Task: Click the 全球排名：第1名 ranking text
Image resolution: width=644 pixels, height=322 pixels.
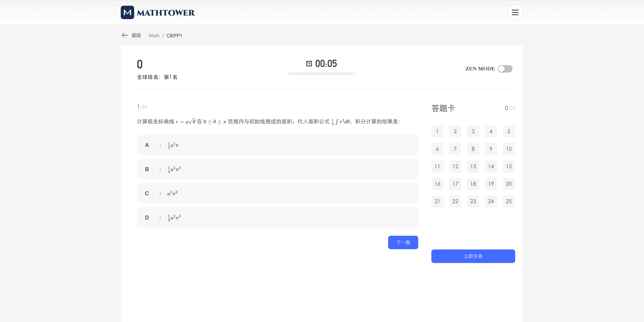Action: pos(157,77)
